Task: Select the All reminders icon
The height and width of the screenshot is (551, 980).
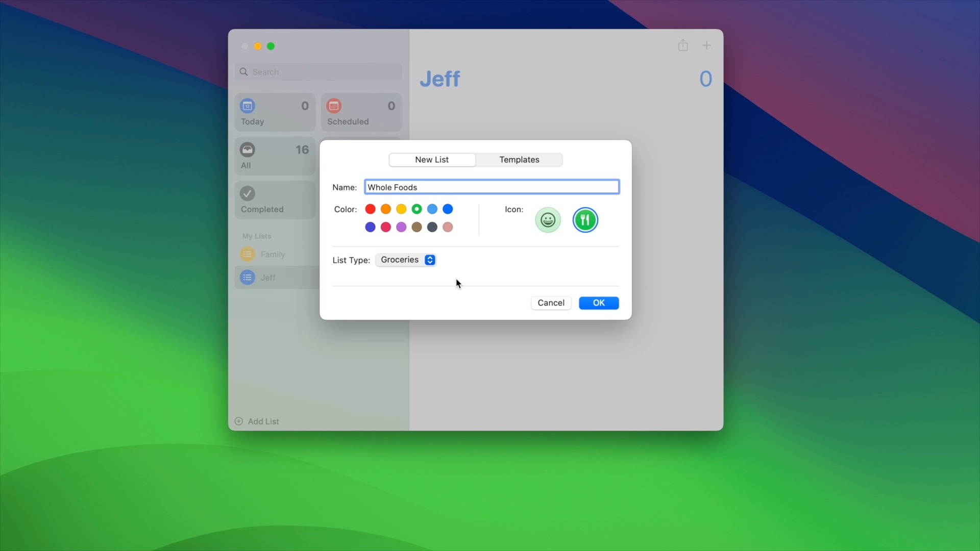Action: point(247,149)
